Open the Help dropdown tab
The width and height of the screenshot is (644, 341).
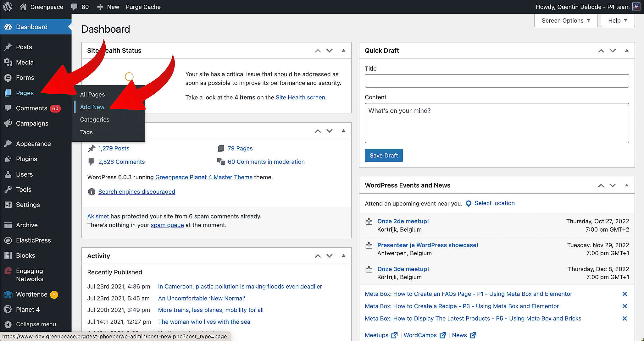pos(617,20)
